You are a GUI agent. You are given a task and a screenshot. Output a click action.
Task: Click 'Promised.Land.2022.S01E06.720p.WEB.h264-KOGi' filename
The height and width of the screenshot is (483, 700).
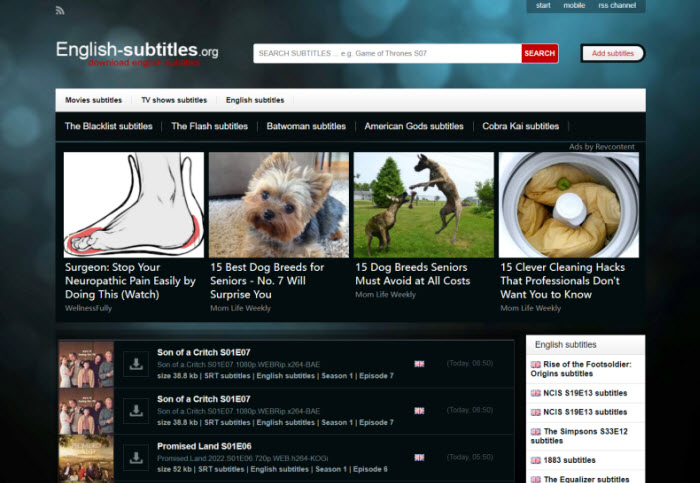(x=242, y=458)
